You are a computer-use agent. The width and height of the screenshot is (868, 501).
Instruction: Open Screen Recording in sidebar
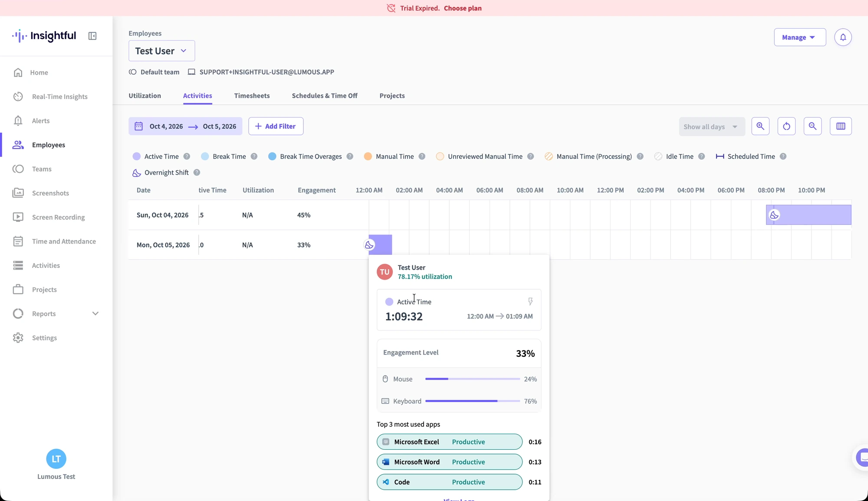[58, 217]
